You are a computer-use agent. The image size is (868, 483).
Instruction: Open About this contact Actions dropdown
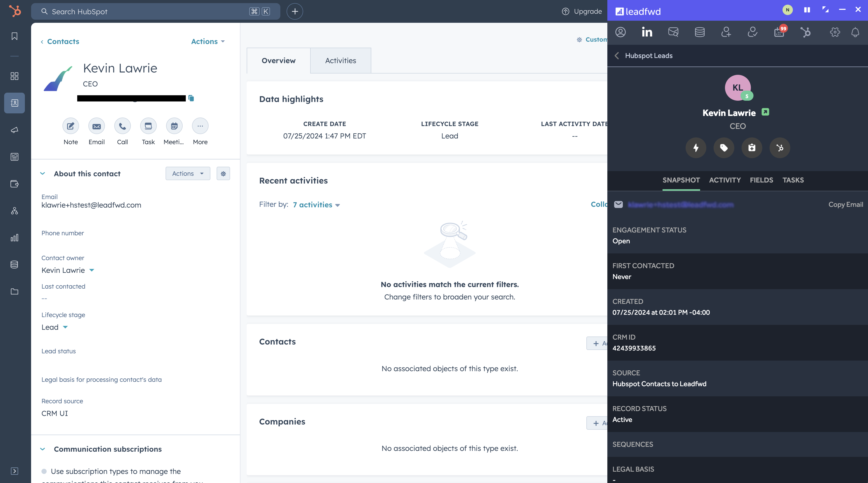[188, 174]
